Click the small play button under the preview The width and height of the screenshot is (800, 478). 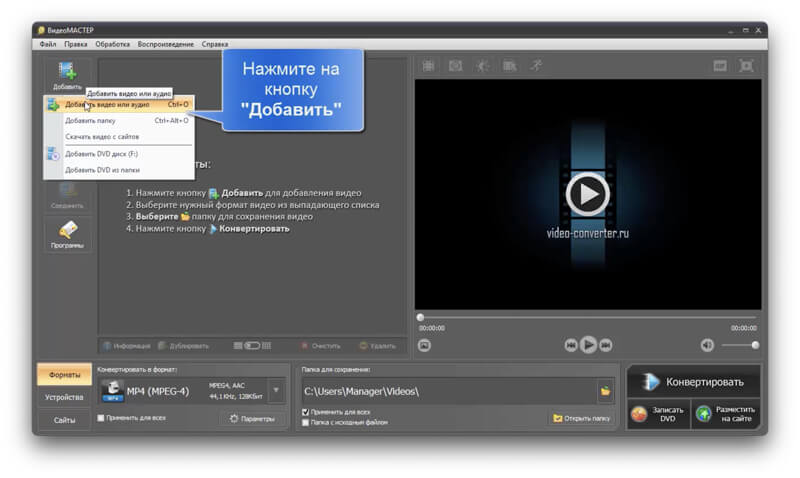click(588, 345)
